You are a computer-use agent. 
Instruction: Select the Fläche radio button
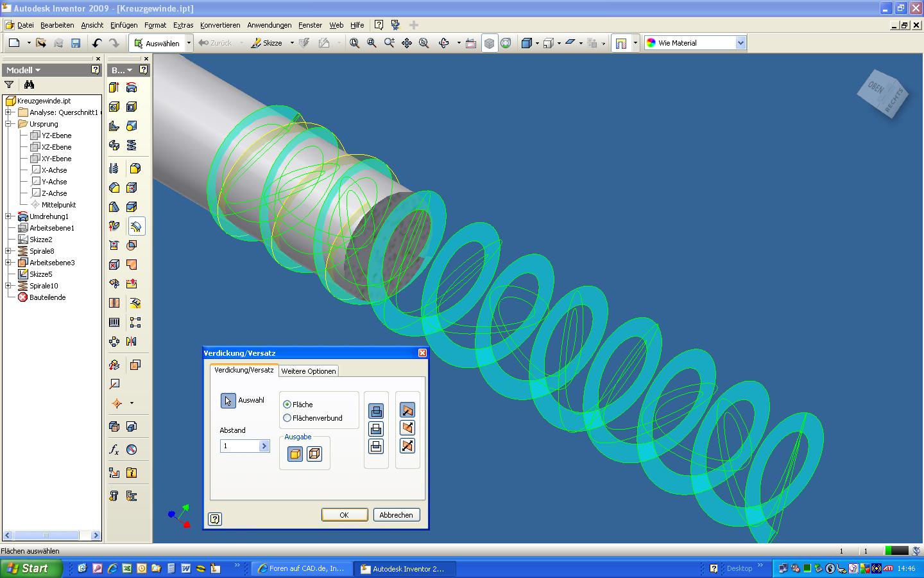point(287,405)
